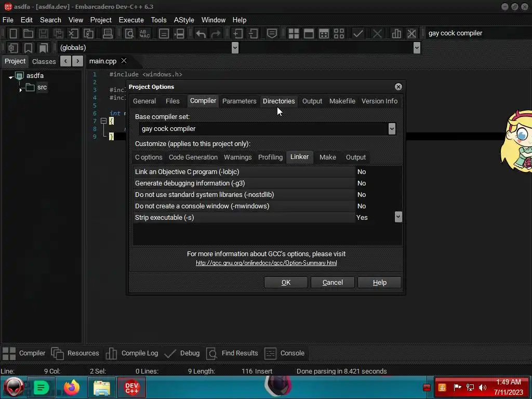Image resolution: width=532 pixels, height=399 pixels.
Task: Open the Compile Log bottom tab
Action: [131, 353]
